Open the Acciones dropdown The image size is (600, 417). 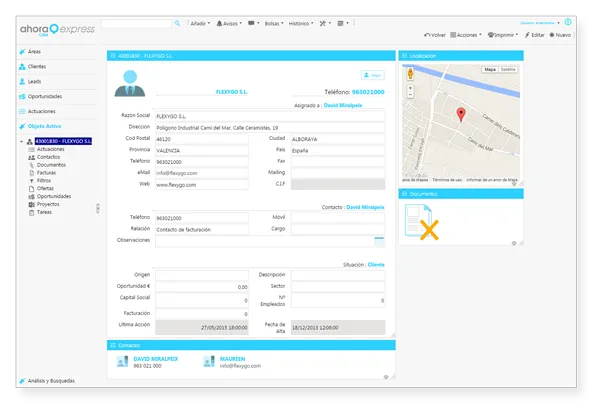pos(466,35)
